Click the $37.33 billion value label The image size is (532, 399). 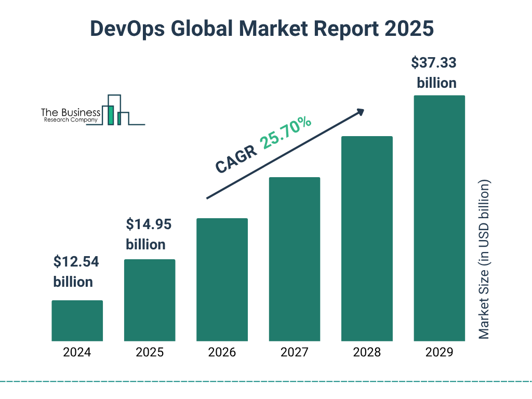[x=434, y=73]
